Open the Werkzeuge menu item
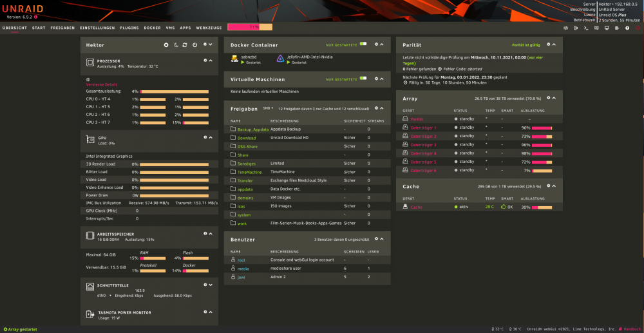This screenshot has height=333, width=644. click(209, 28)
